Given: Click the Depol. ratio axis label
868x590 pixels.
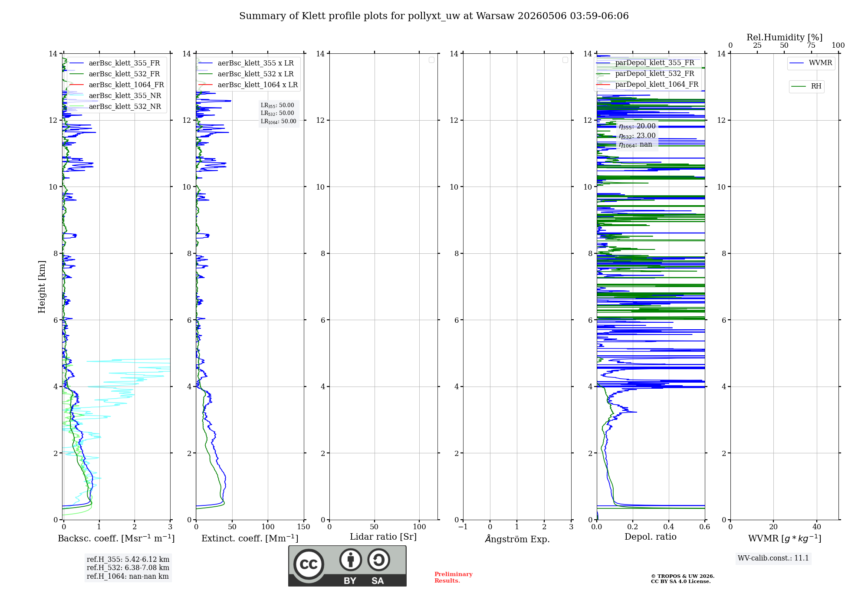Looking at the screenshot, I should coord(651,537).
